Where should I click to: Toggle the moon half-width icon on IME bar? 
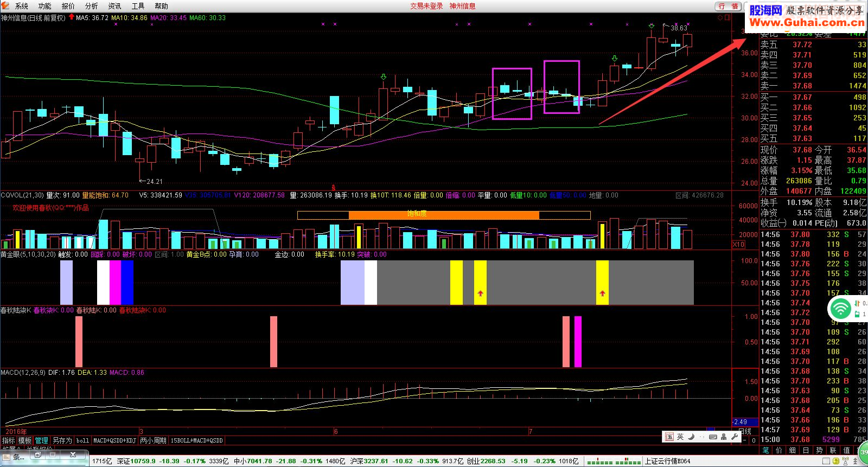click(691, 437)
